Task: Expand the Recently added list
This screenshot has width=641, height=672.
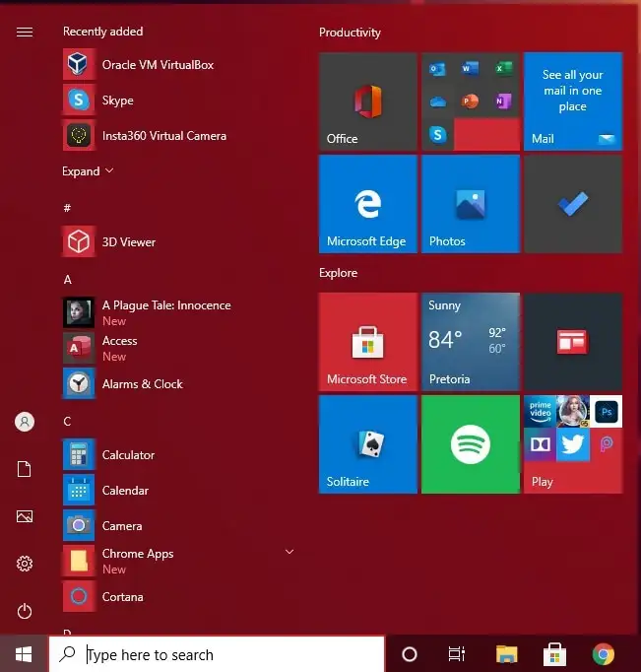Action: tap(88, 171)
